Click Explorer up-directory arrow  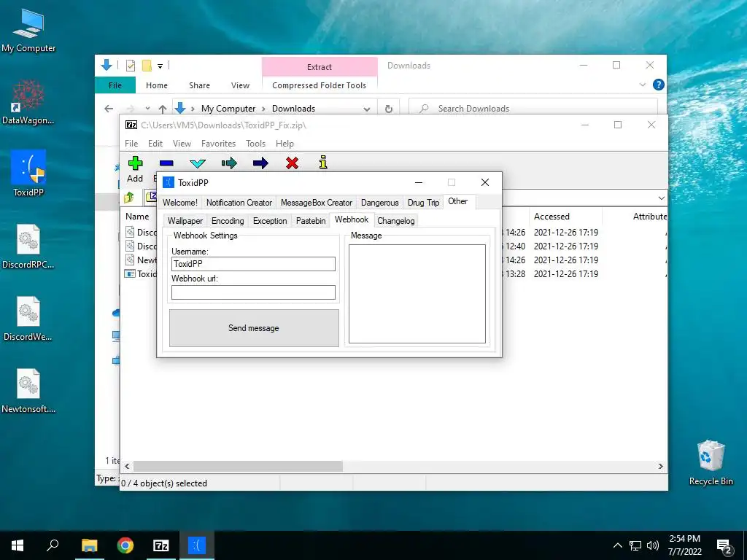[x=163, y=109]
